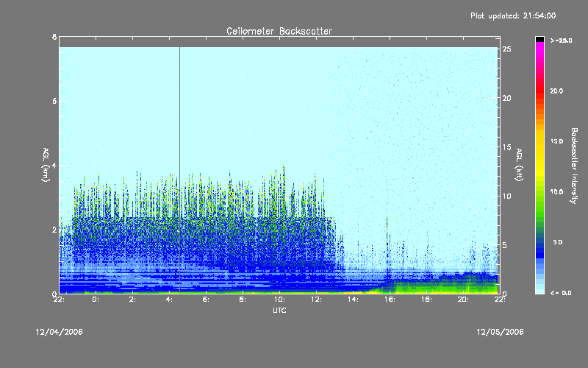
Task: Click the x-axis tick label '12:'
Action: (x=316, y=300)
